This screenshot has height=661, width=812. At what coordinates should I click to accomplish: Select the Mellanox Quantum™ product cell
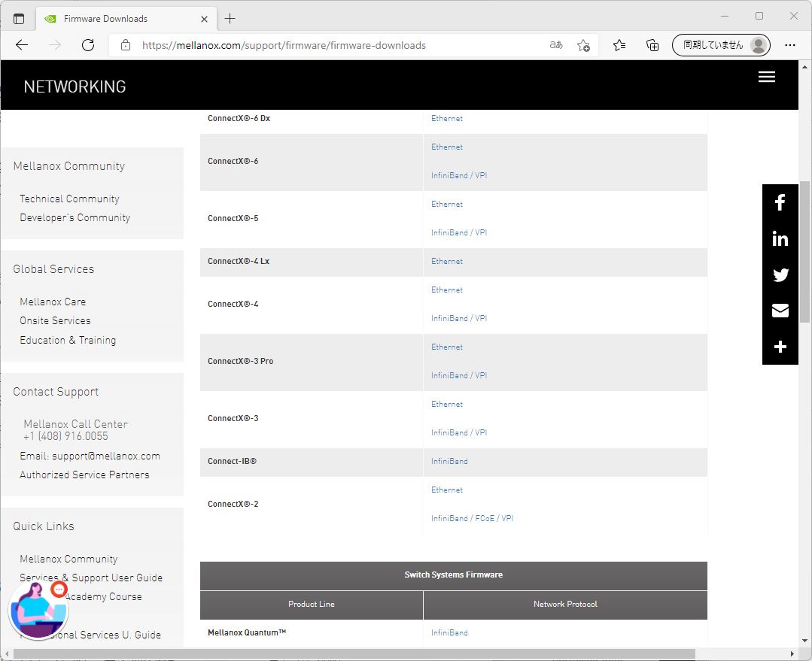tap(312, 633)
